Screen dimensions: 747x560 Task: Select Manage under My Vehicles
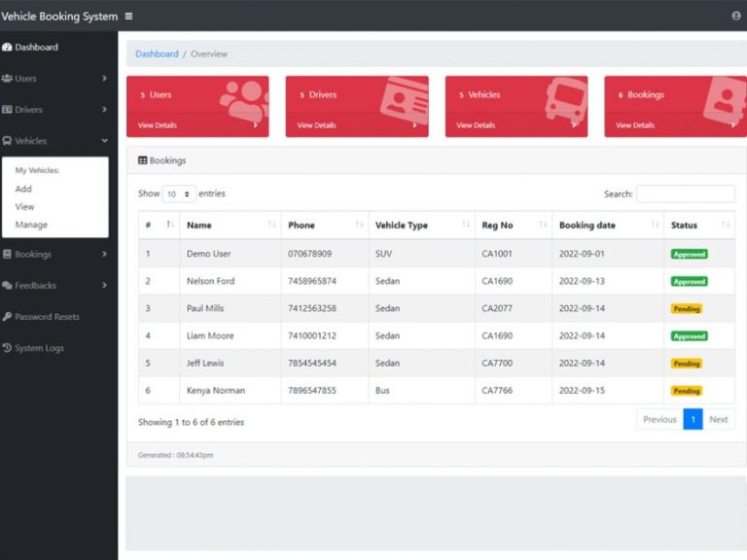(31, 225)
